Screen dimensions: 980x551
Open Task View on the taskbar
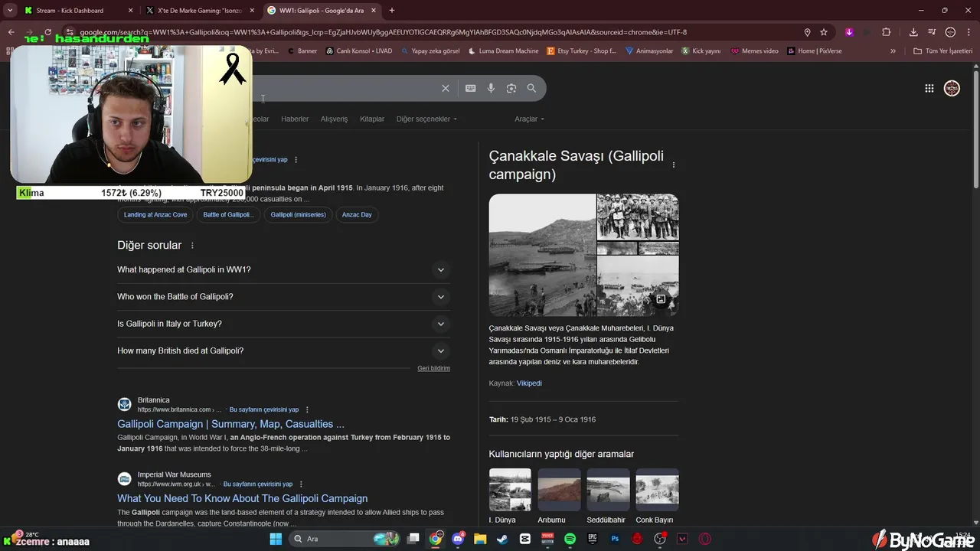413,539
